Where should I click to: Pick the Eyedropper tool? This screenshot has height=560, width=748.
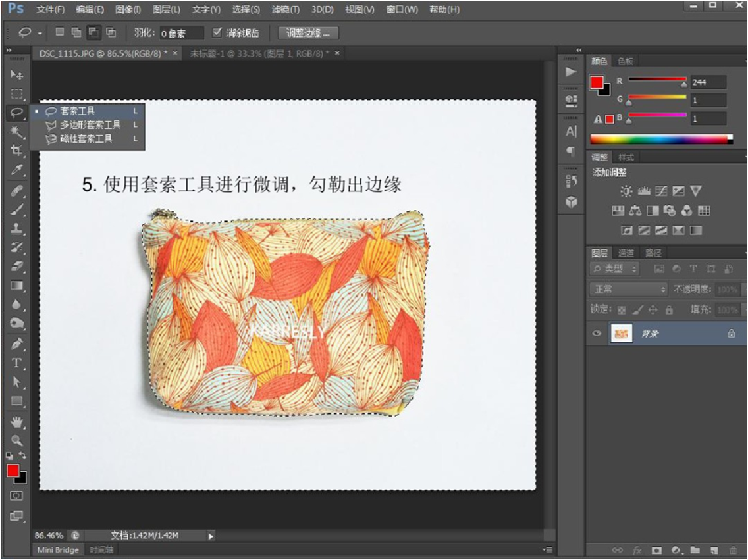click(x=16, y=170)
